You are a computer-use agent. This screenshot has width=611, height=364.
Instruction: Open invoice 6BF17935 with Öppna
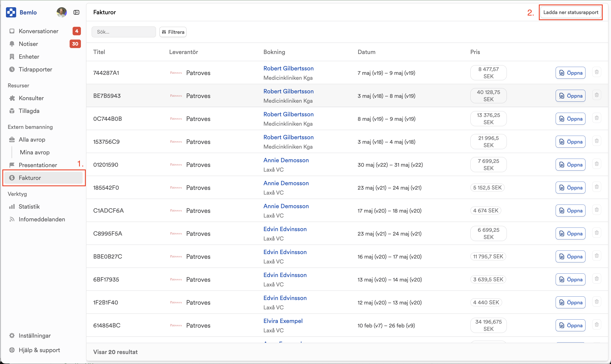(x=571, y=280)
